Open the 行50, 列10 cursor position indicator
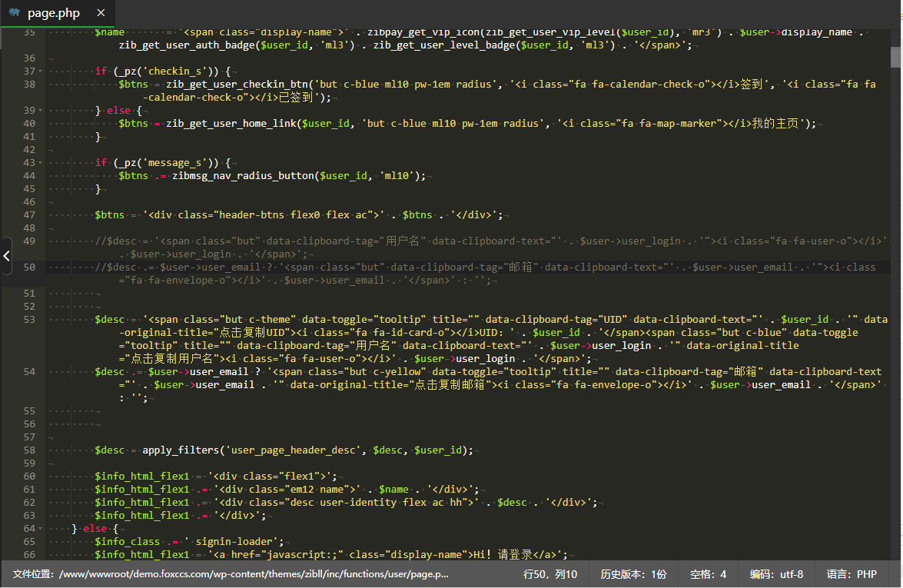Screen dimensions: 903x588 click(549, 574)
